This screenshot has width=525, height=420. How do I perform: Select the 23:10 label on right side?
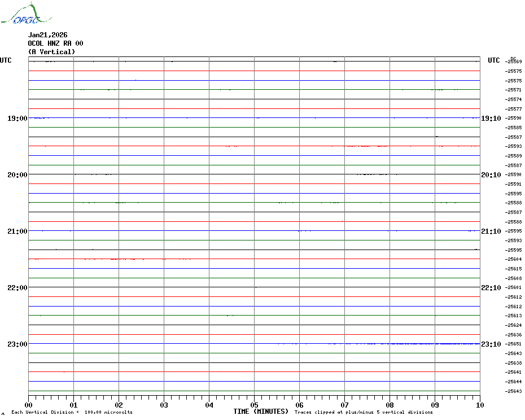coord(491,344)
